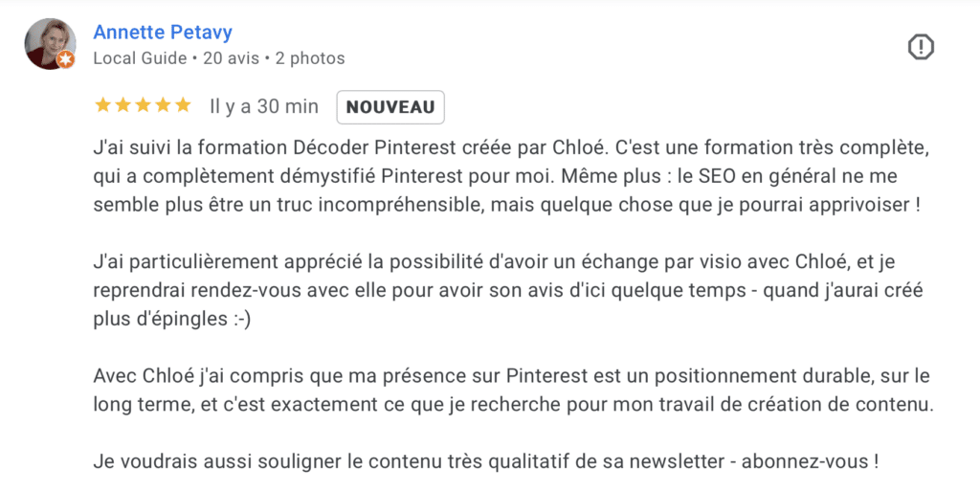Open the Annette Petavy profile link

[x=163, y=32]
